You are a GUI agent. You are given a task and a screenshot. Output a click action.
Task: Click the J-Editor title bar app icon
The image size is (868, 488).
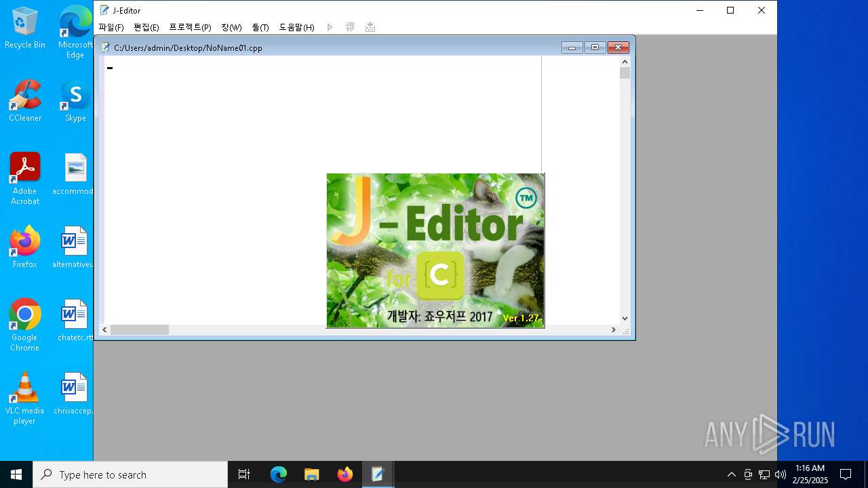click(x=104, y=10)
